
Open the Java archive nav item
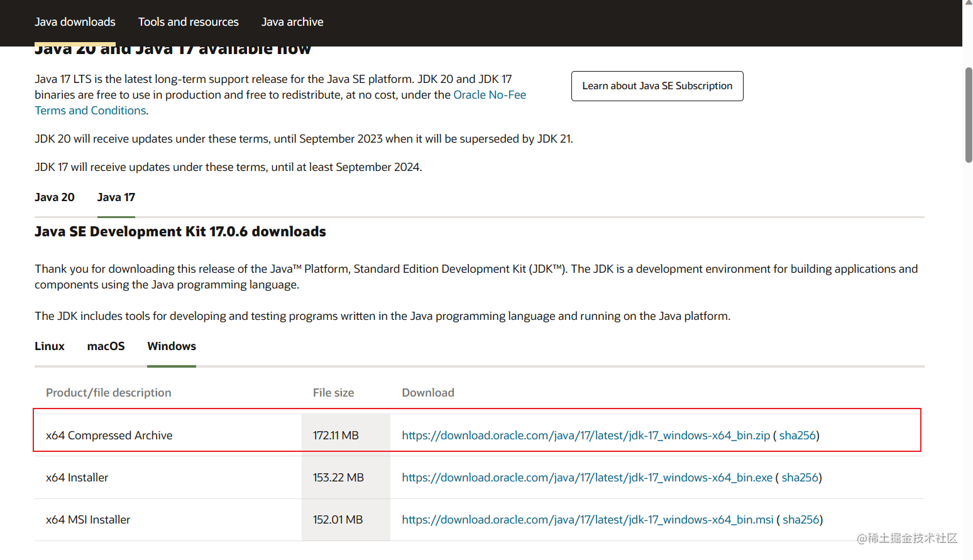click(292, 22)
